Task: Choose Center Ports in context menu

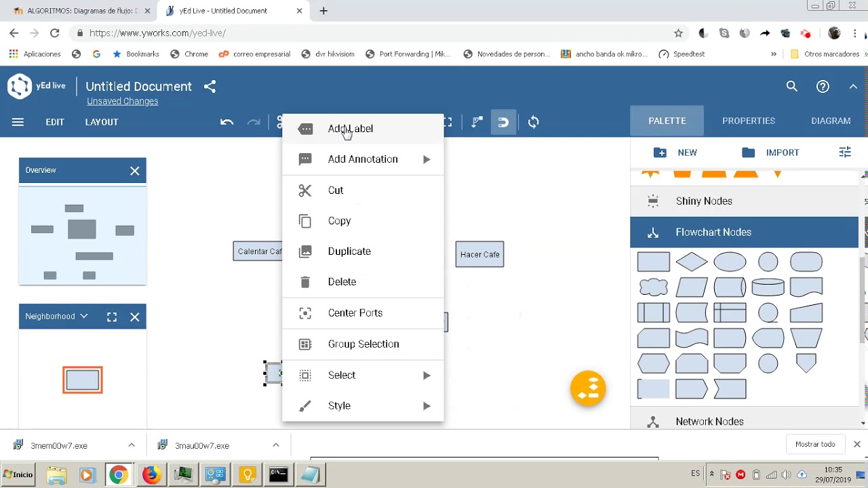Action: click(363, 313)
